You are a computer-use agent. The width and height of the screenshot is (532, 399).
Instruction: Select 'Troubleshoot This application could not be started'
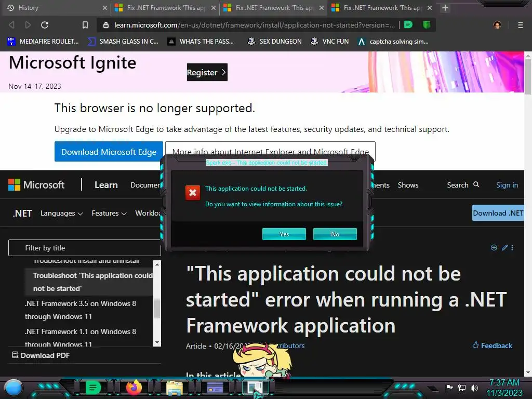pos(89,282)
